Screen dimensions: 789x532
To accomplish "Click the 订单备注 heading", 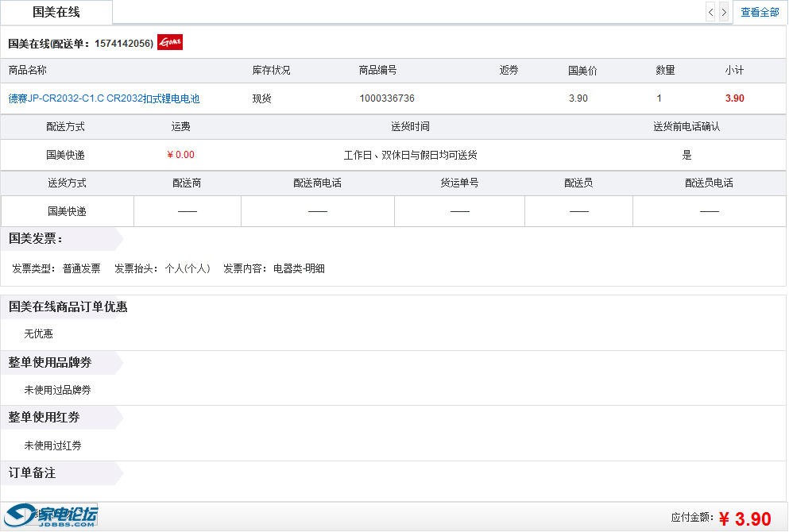I will pyautogui.click(x=33, y=472).
